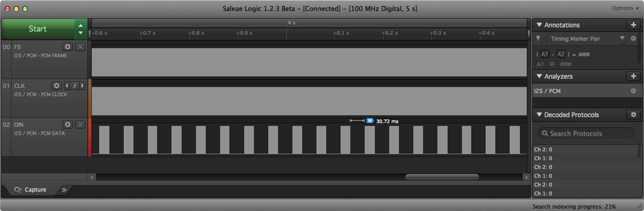Click the 4 s timeline header label
This screenshot has height=211, width=644.
291,23
